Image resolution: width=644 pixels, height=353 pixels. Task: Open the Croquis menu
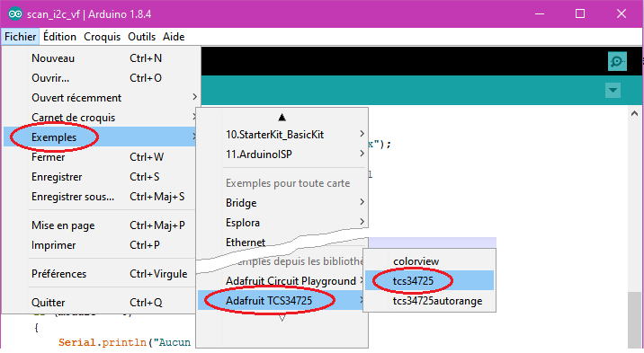(103, 37)
